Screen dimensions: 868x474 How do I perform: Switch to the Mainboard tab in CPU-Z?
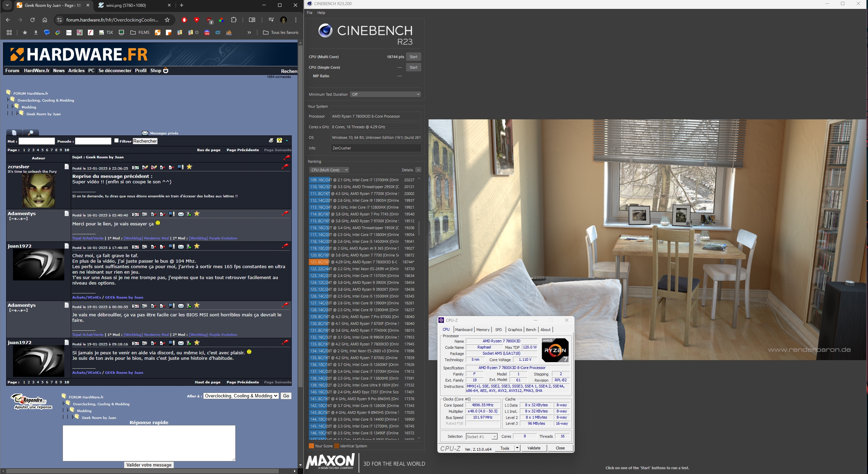pyautogui.click(x=463, y=330)
